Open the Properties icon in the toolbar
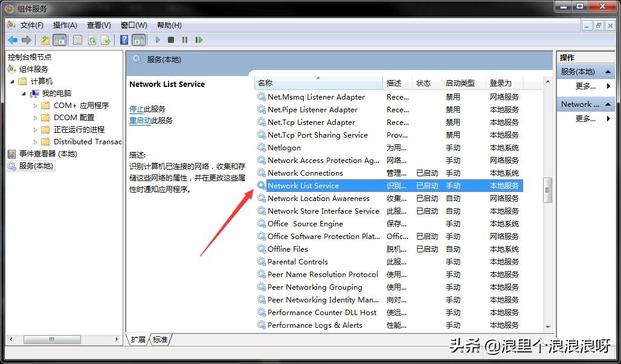 [x=77, y=40]
